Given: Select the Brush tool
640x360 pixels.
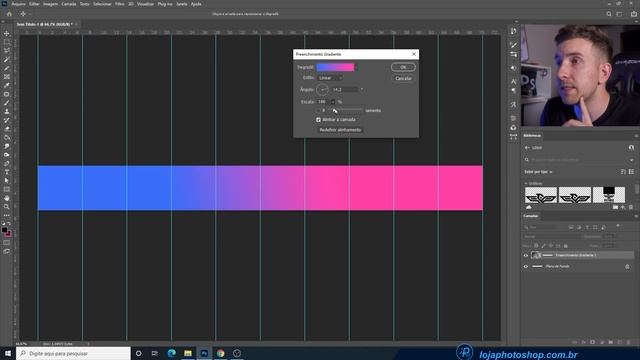Looking at the screenshot, I should (7, 103).
